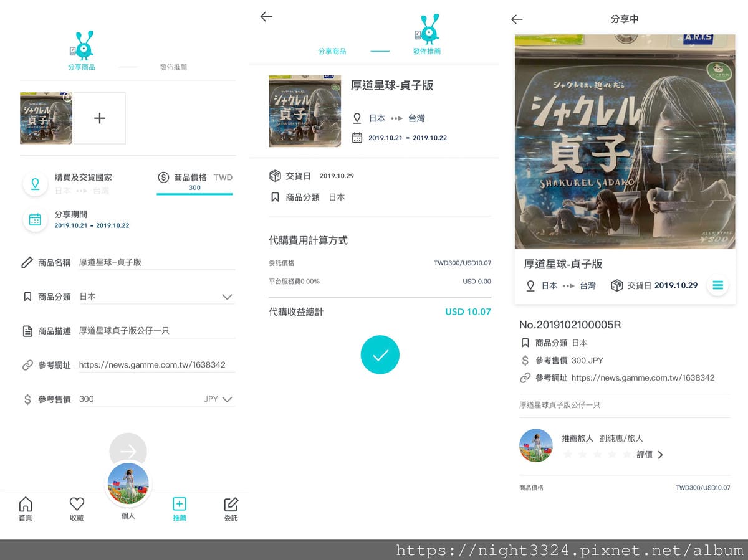This screenshot has height=560, width=748.
Task: Confirm with the teal checkmark button
Action: tap(380, 354)
